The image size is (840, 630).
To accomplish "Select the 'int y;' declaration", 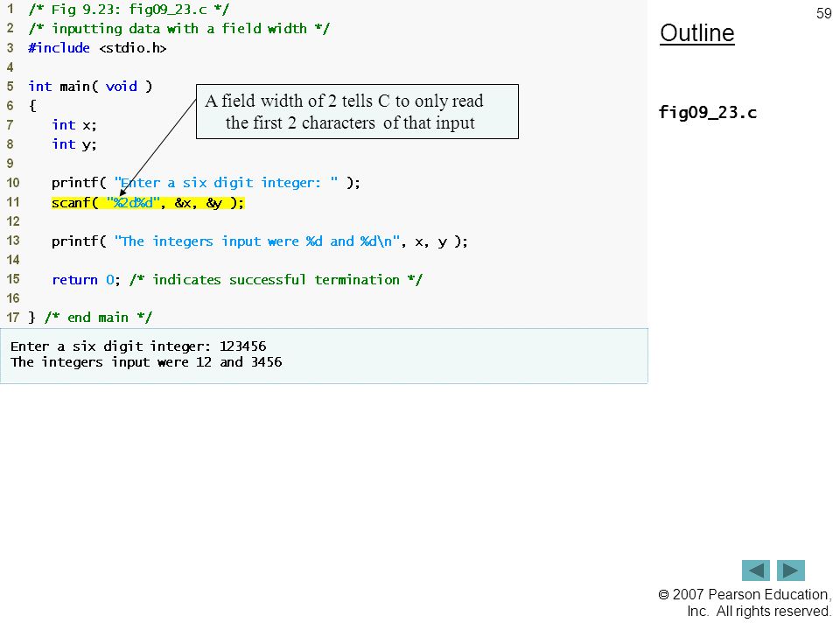I will 73,144.
